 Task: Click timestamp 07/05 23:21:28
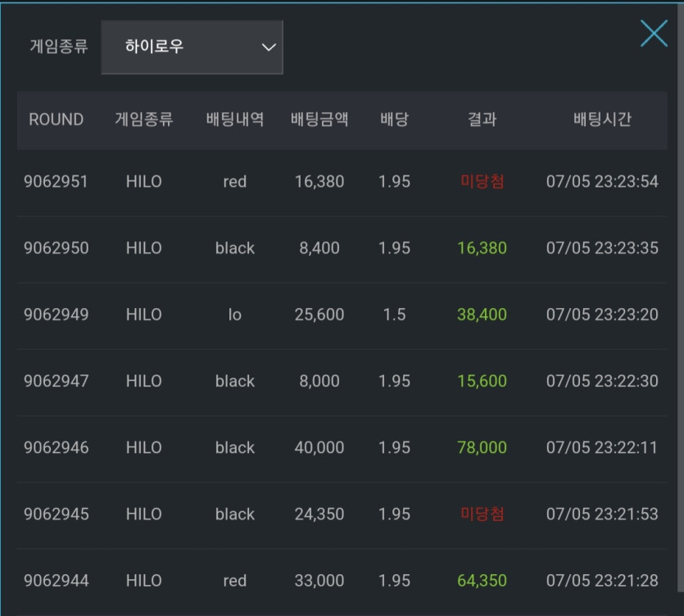[x=602, y=581]
